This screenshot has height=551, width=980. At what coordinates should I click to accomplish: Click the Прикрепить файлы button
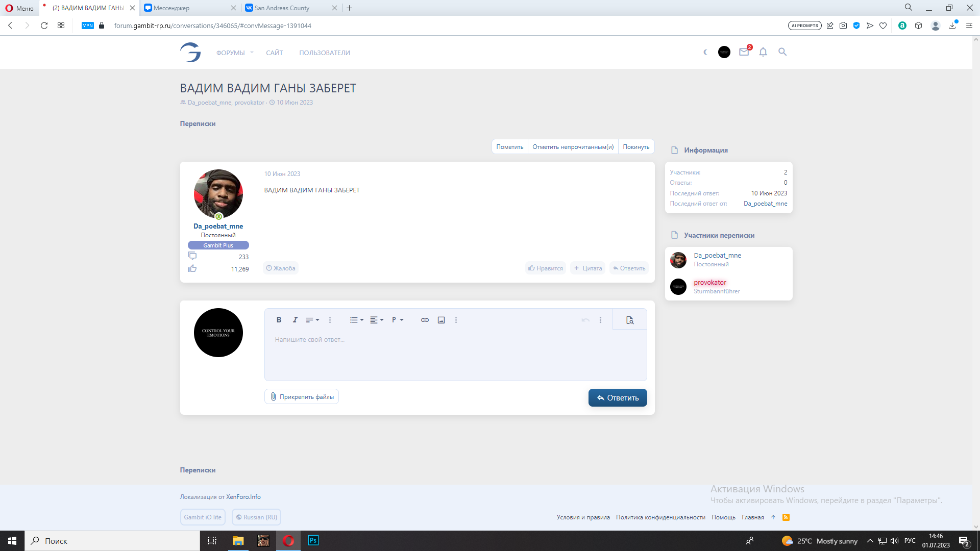(302, 397)
